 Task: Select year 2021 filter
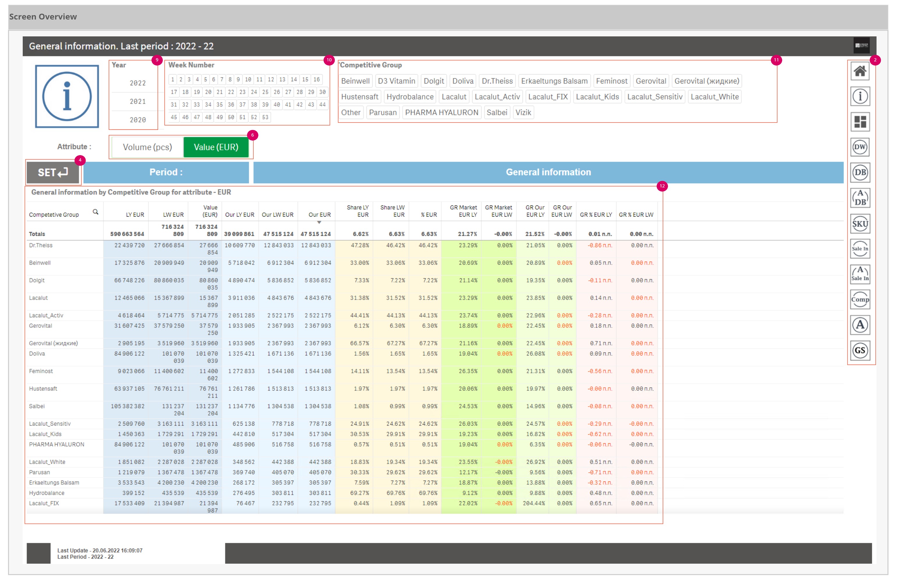click(137, 101)
